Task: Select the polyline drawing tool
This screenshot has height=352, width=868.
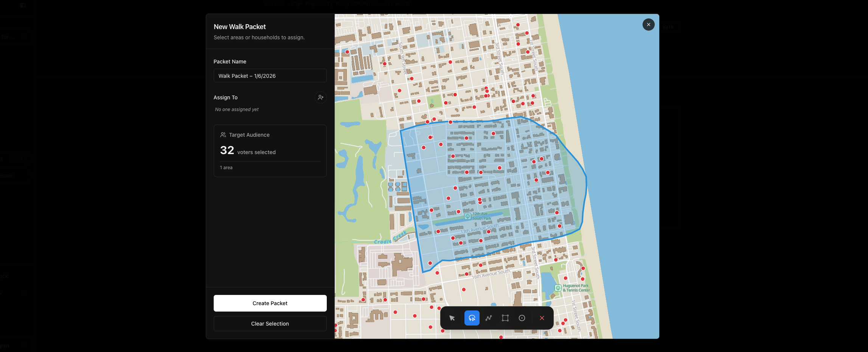Action: pyautogui.click(x=489, y=318)
